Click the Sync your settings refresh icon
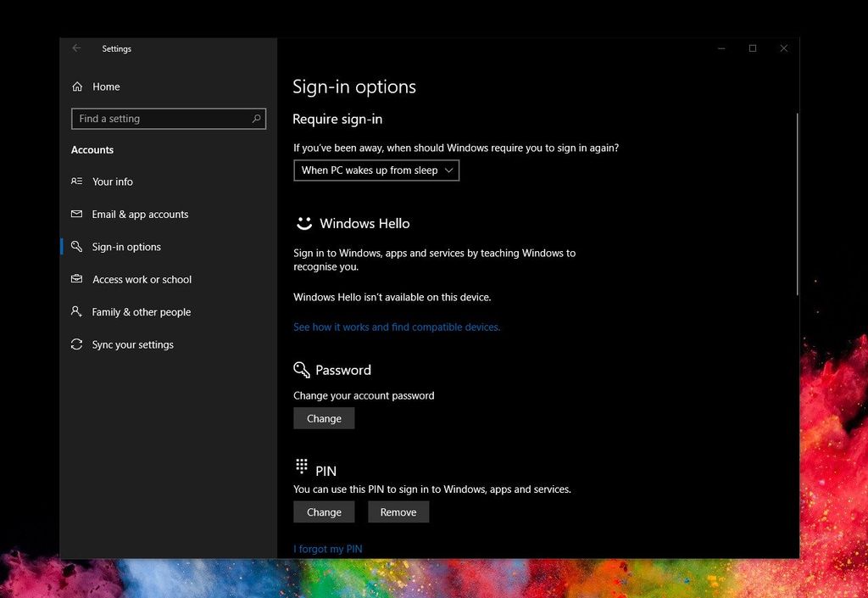Screen dimensions: 868x598 (x=77, y=344)
